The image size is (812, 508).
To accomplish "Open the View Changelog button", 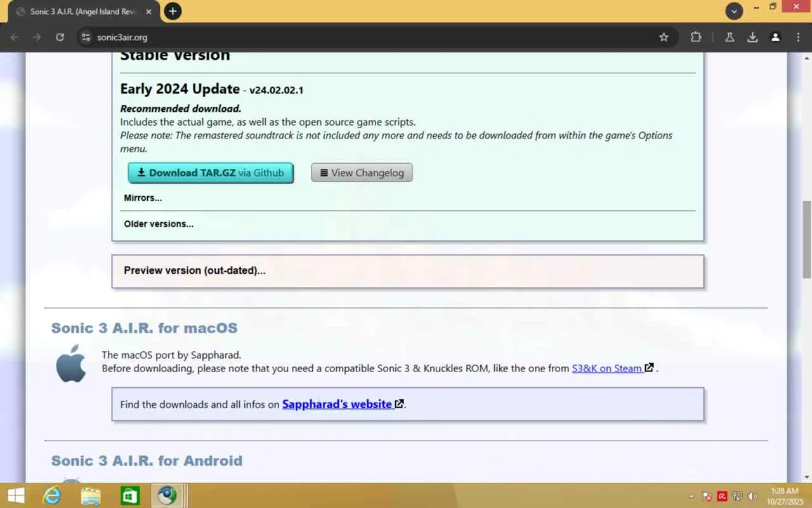I will point(362,173).
